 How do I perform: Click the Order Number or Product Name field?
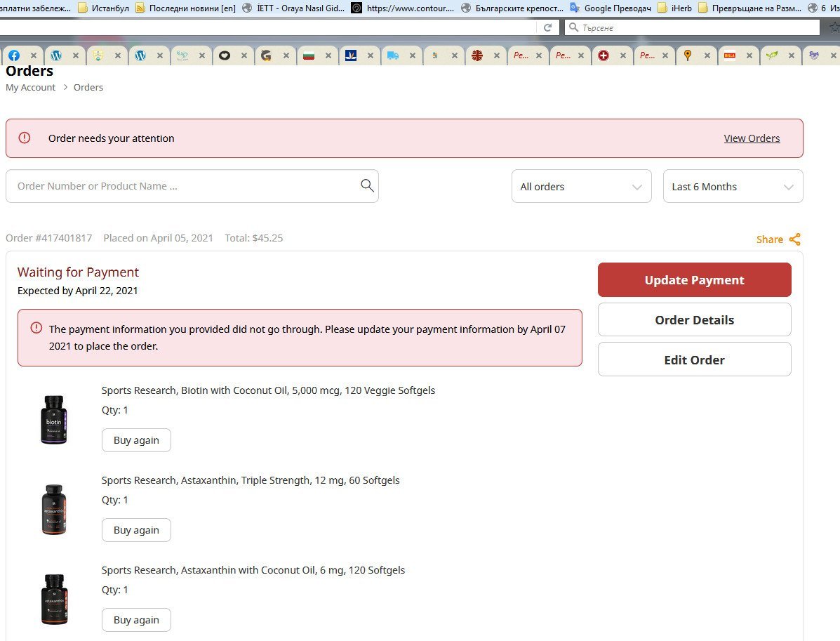(x=182, y=186)
